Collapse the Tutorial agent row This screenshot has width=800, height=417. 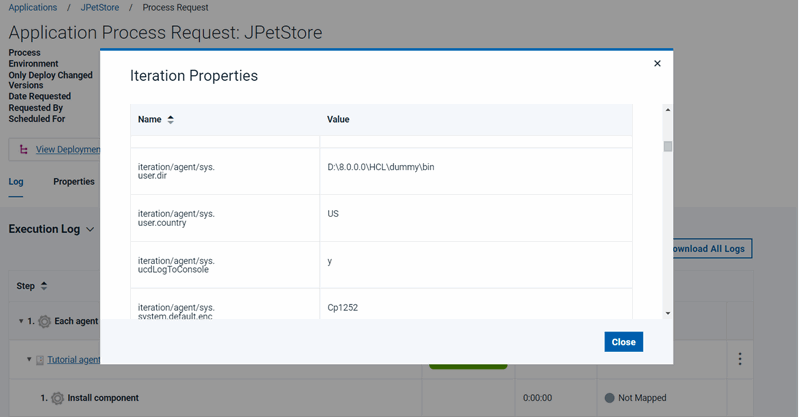(30, 359)
